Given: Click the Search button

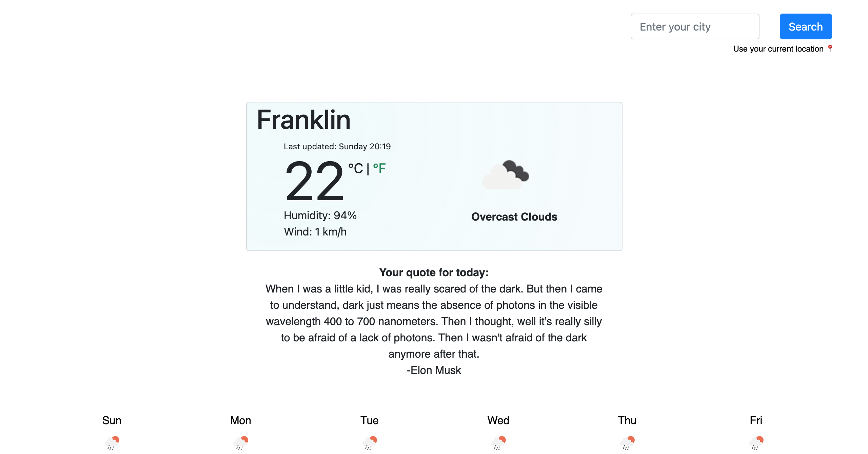Looking at the screenshot, I should [805, 26].
